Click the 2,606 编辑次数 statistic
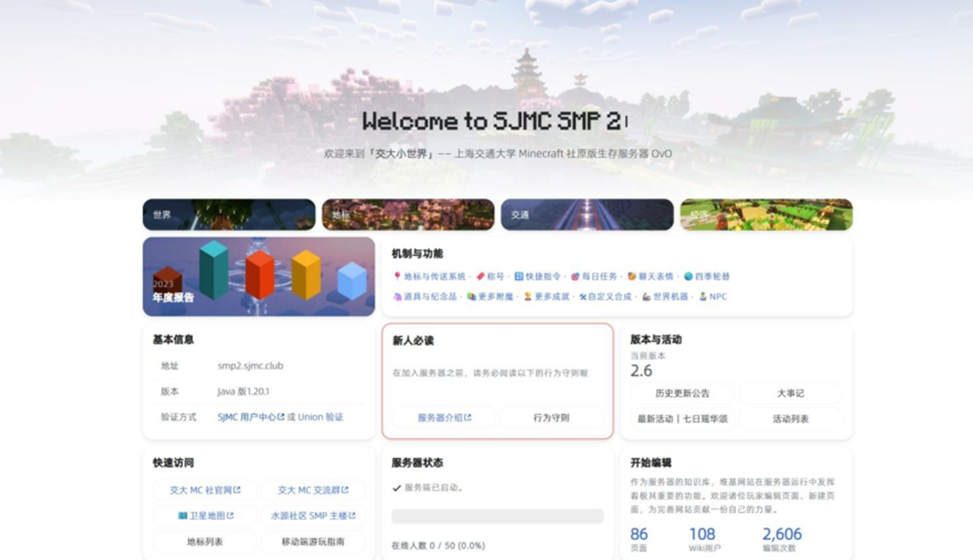973x560 pixels. [x=782, y=539]
